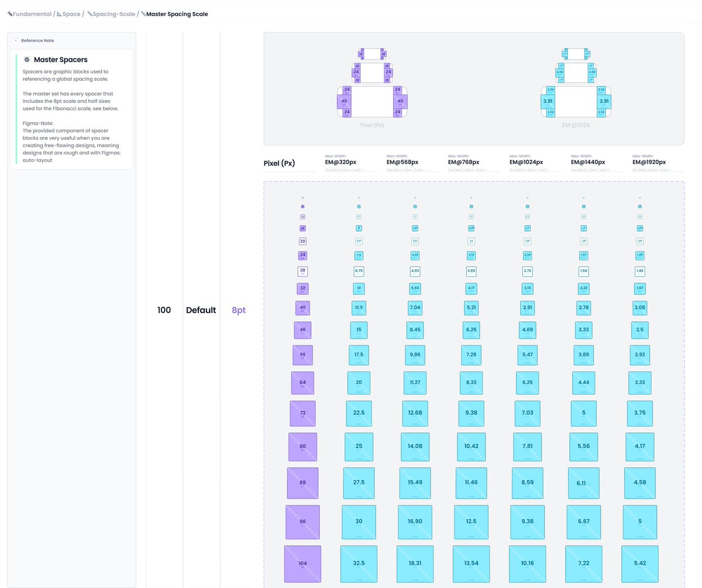Select the cyan 2.92 spacer block
Screen dimensions: 702x588
(x=639, y=355)
